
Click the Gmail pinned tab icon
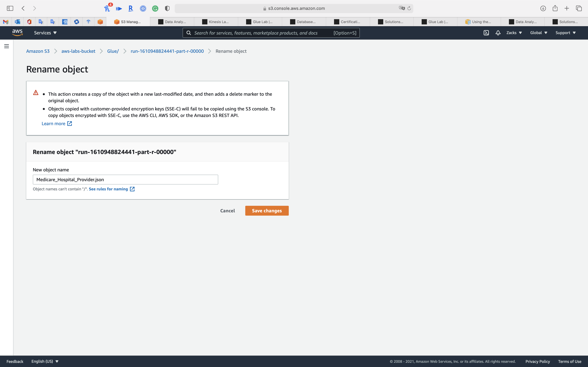pos(6,22)
